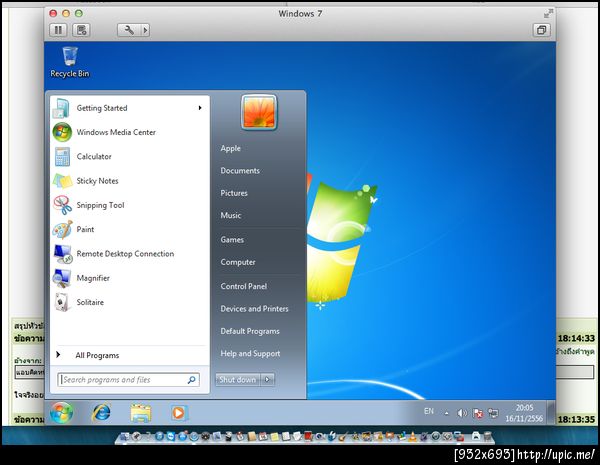This screenshot has width=600, height=465.
Task: Open Documents from Start menu
Action: tap(240, 171)
